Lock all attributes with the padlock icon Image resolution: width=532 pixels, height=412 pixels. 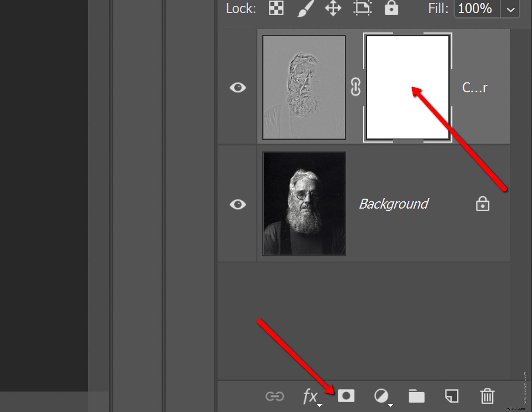[392, 9]
